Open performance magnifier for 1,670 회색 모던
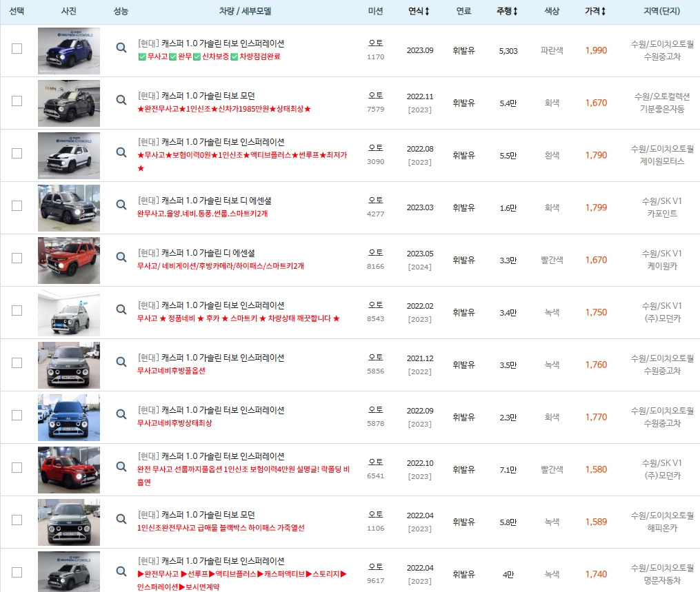This screenshot has height=592, width=700. pyautogui.click(x=121, y=100)
